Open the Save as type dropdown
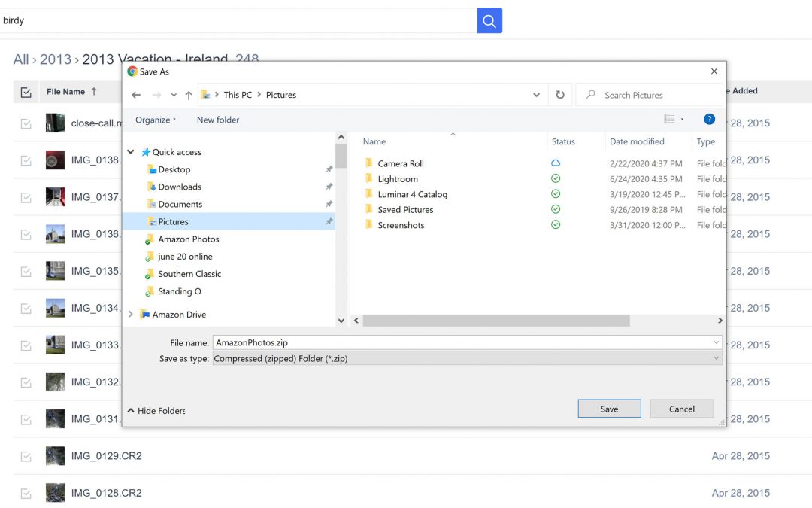812x508 pixels. [466, 359]
